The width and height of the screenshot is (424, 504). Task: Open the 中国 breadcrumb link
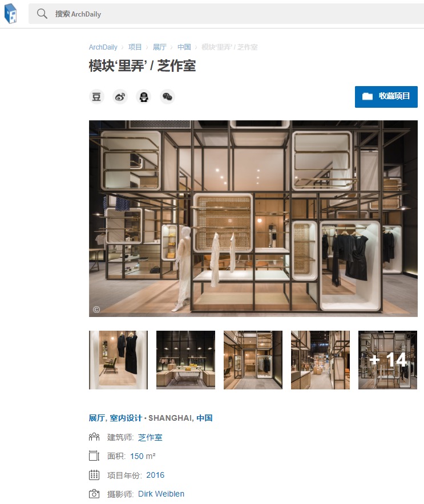pyautogui.click(x=184, y=47)
